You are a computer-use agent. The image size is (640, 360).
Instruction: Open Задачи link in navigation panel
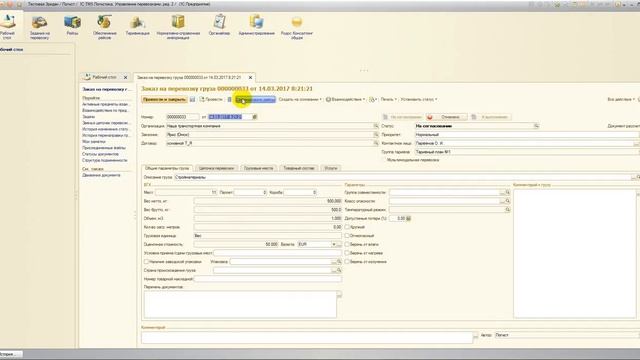89,117
